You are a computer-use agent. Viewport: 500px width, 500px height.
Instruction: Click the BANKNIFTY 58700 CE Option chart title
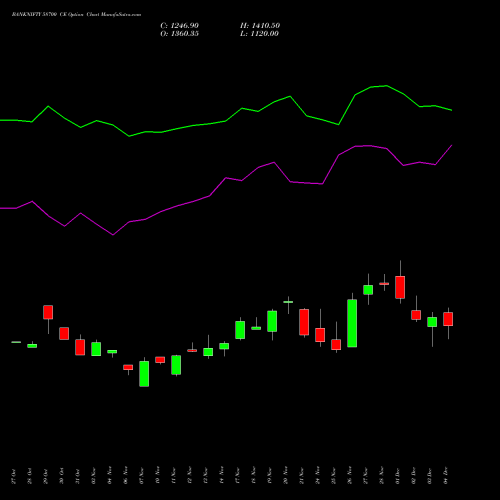[x=76, y=15]
